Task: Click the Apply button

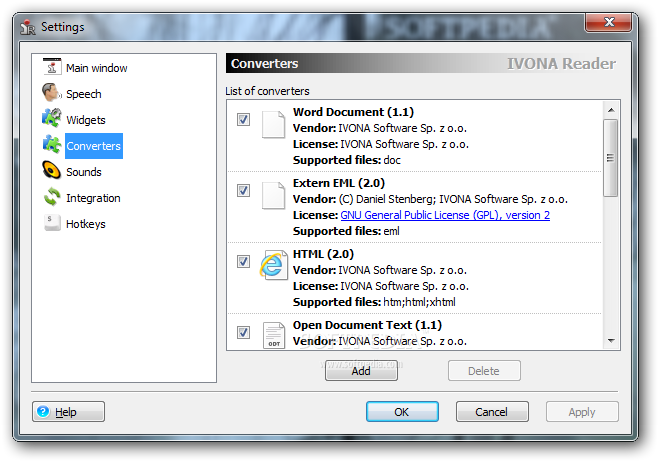Action: pos(582,412)
